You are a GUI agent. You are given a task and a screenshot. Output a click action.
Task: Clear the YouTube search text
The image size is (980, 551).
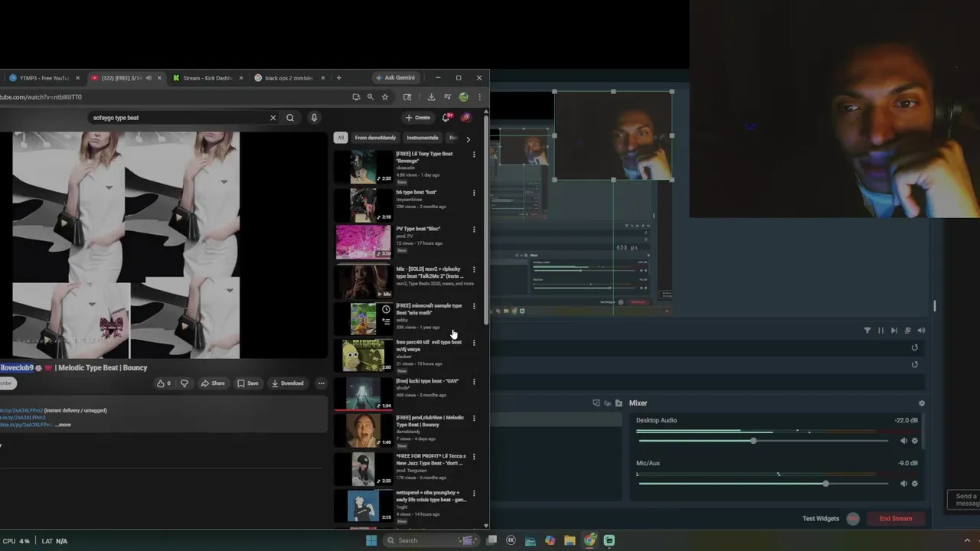[x=273, y=118]
